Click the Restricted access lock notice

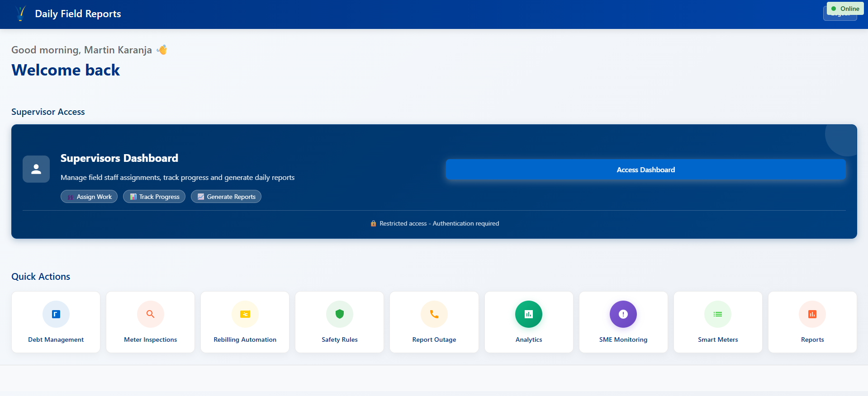[x=434, y=223]
